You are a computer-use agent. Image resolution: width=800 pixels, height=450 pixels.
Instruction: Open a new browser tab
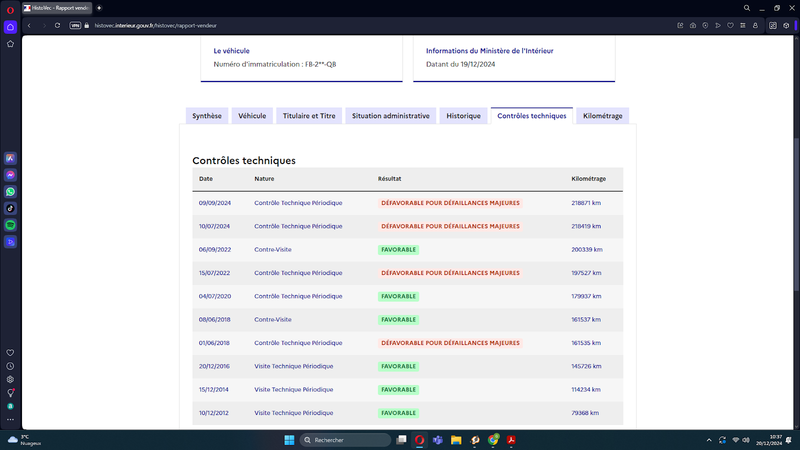(99, 8)
